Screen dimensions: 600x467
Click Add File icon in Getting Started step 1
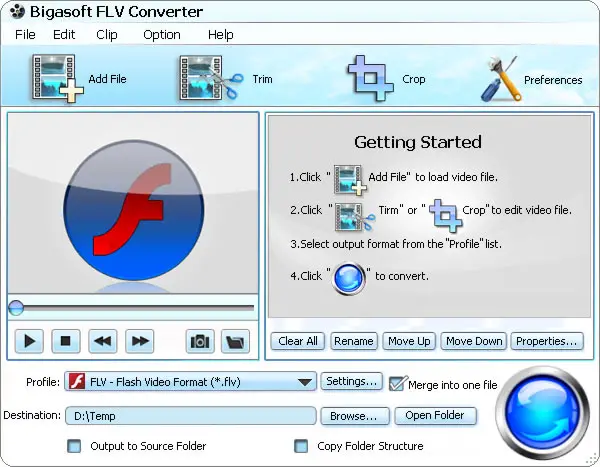coord(350,179)
